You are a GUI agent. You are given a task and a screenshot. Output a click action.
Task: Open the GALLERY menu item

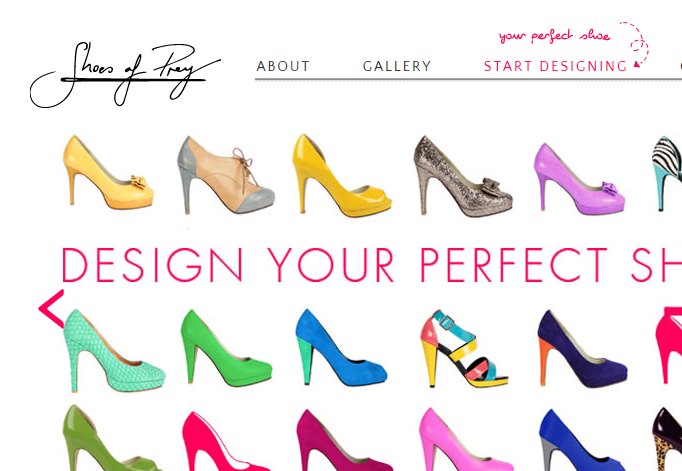tap(397, 66)
